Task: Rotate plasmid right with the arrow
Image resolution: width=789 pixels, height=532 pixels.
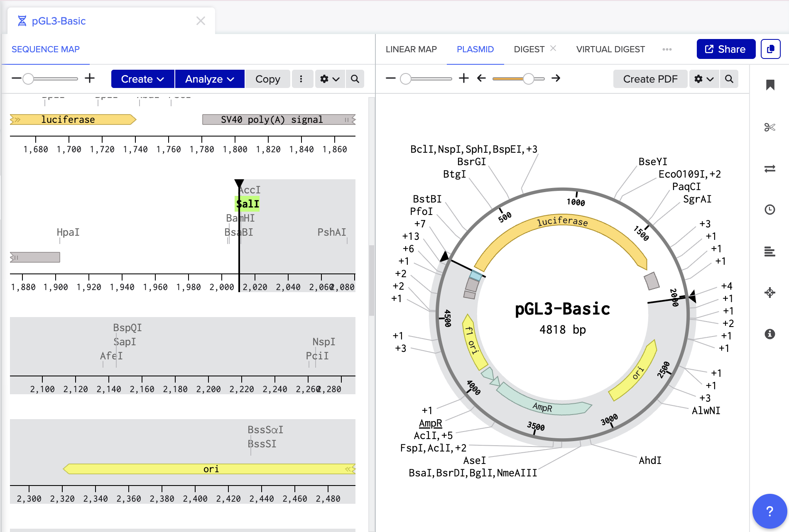Action: pyautogui.click(x=556, y=78)
